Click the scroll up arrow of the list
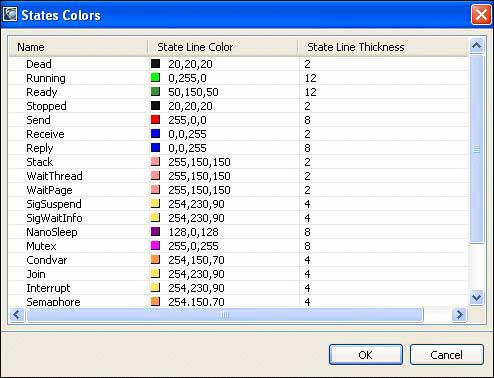This screenshot has width=494, height=378. [x=477, y=45]
